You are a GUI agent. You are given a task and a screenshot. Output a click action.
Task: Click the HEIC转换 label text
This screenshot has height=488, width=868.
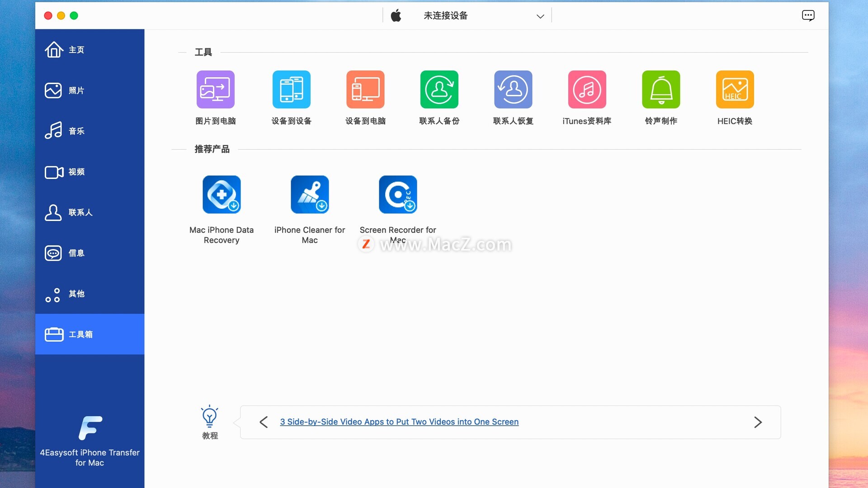tap(735, 121)
